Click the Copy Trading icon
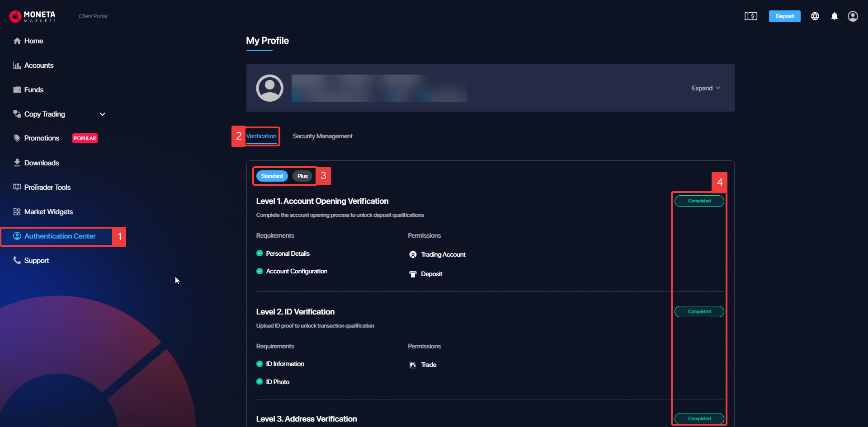Image resolution: width=868 pixels, height=427 pixels. (17, 114)
